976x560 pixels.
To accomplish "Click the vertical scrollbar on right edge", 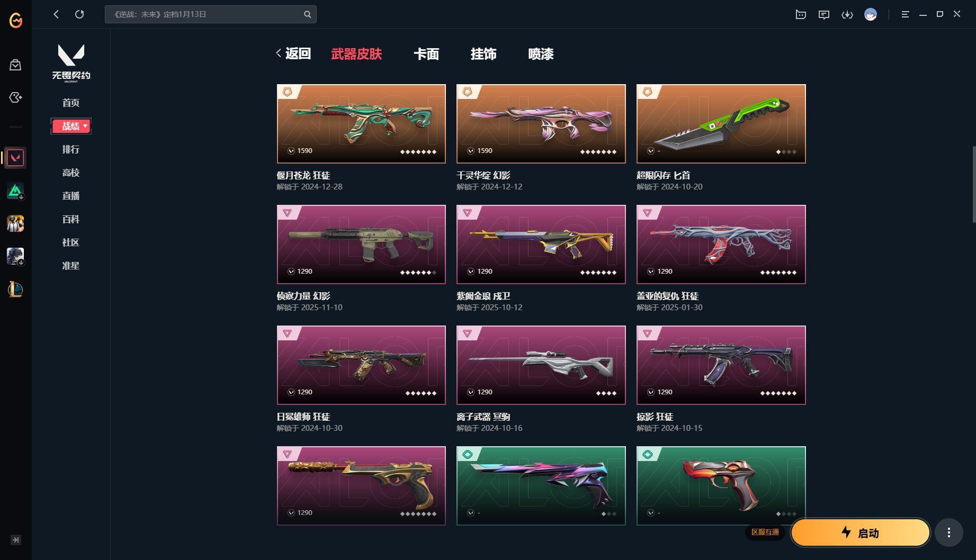I will pyautogui.click(x=973, y=184).
